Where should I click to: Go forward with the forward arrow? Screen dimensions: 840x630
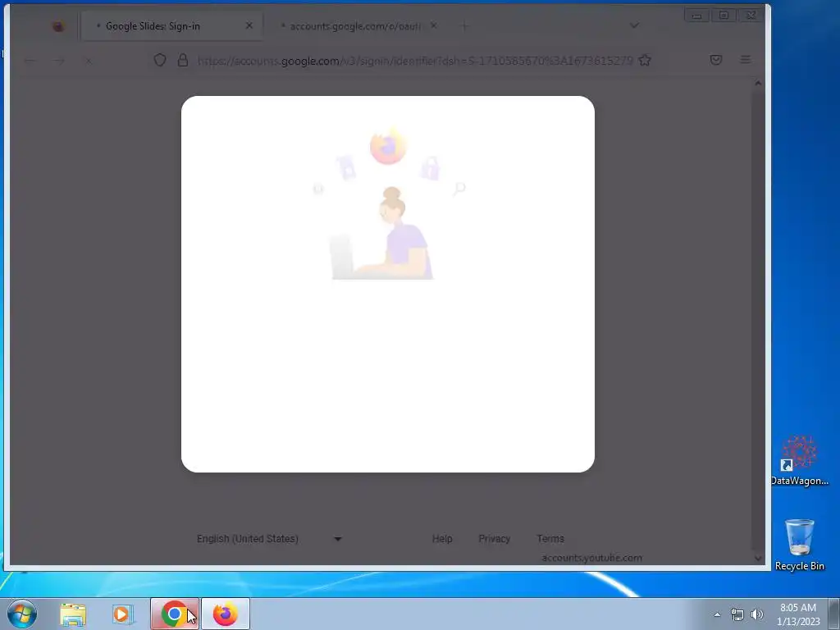coord(59,61)
